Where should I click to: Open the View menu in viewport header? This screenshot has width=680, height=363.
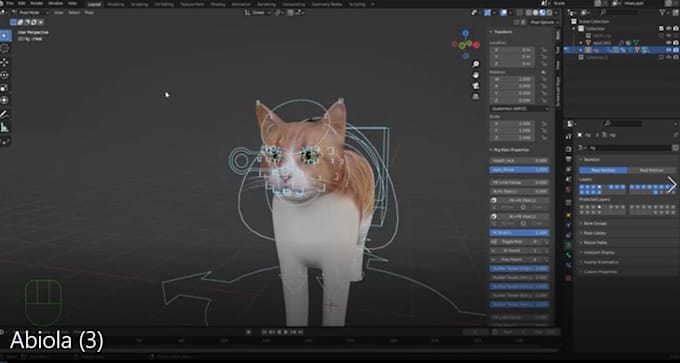(59, 13)
